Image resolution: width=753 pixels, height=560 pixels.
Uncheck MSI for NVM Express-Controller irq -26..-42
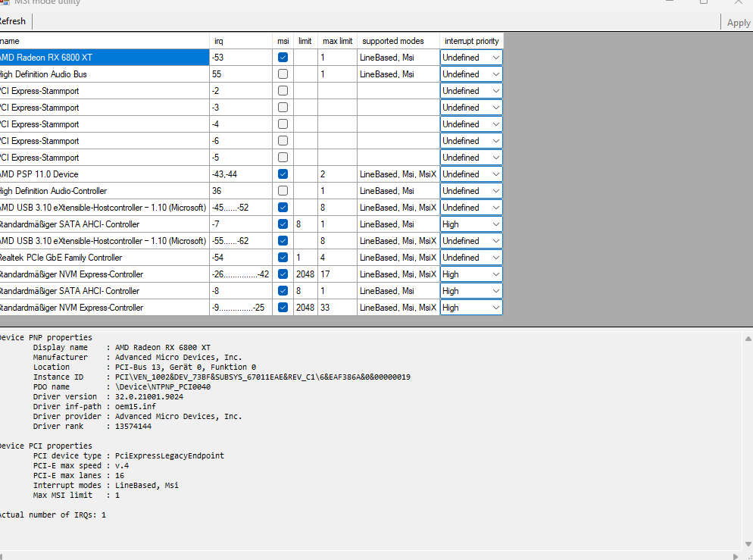tap(283, 274)
